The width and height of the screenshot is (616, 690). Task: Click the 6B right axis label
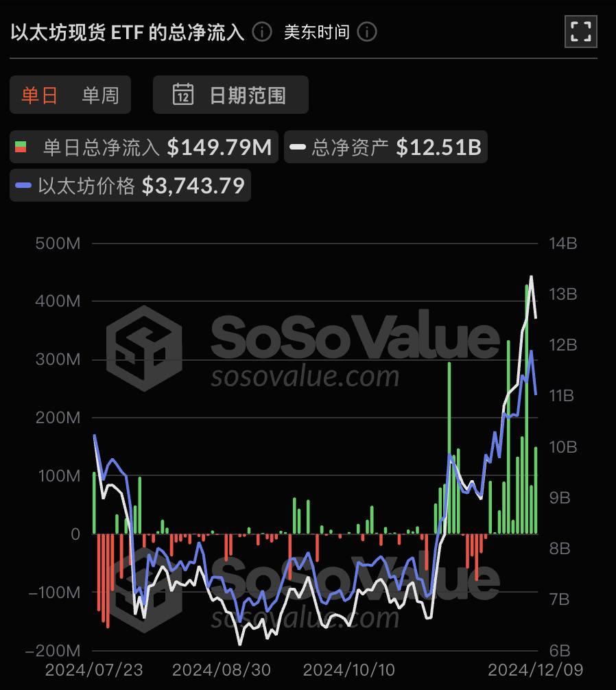(560, 650)
